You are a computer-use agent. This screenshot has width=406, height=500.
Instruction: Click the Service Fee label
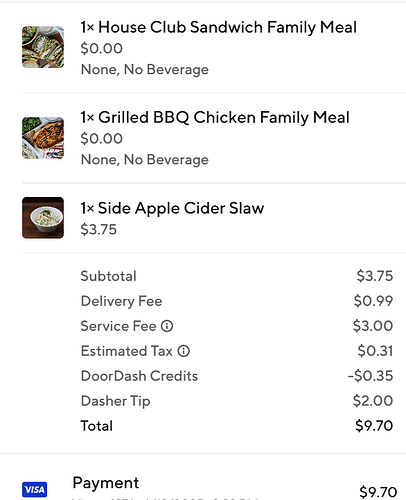coord(118,326)
